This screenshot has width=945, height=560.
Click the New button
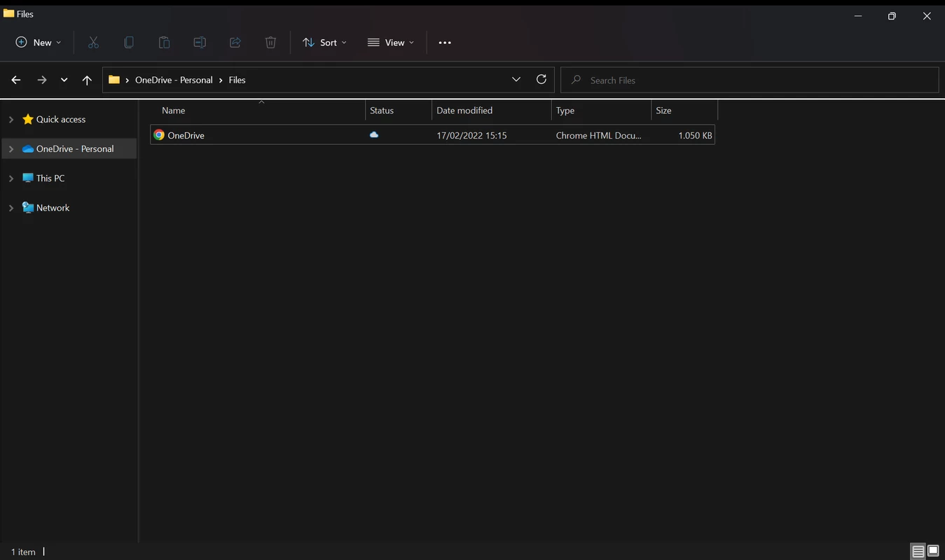click(39, 43)
